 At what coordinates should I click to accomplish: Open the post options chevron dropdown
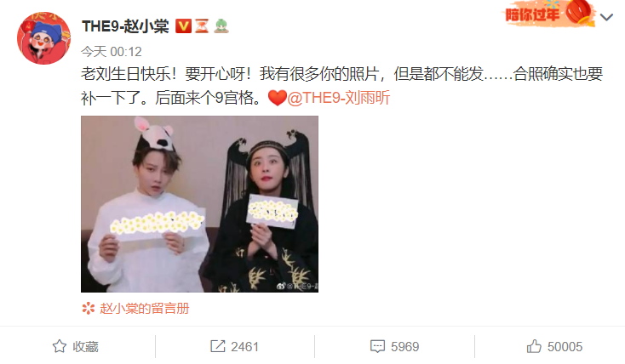(x=606, y=17)
